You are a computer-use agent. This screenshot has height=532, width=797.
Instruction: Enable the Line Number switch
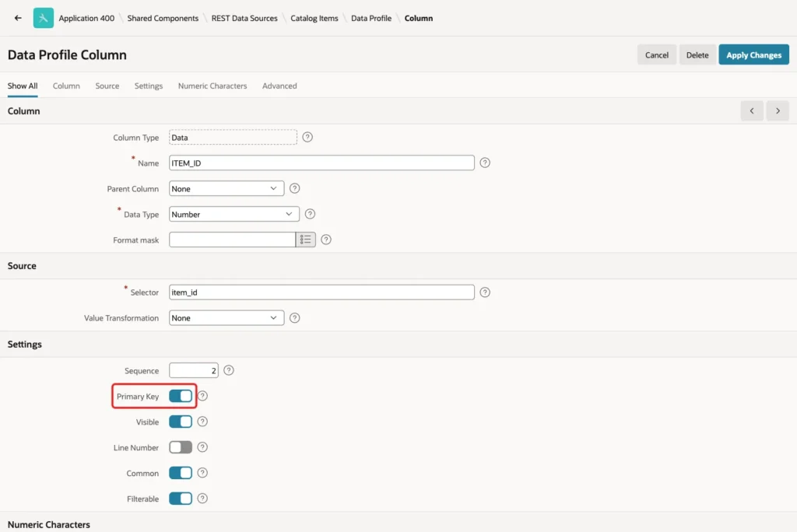[181, 447]
